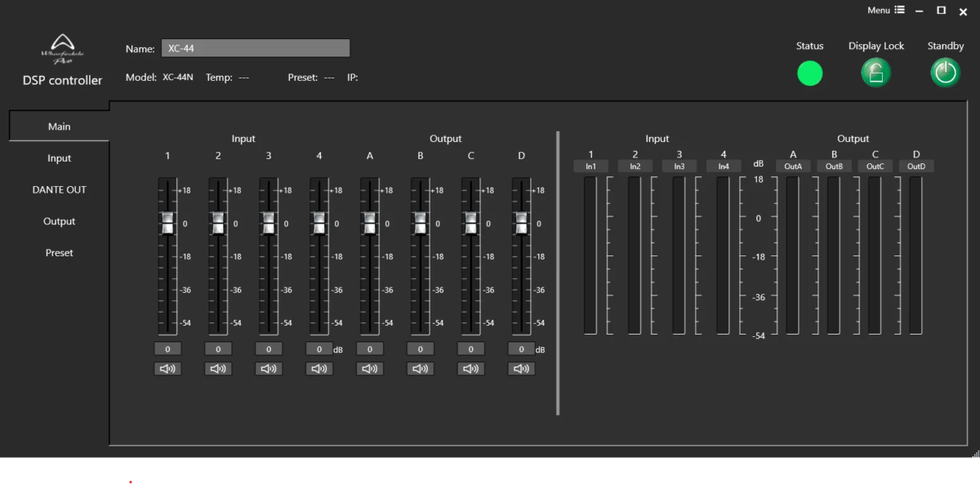
Task: Mute Output D speaker button
Action: coord(521,369)
